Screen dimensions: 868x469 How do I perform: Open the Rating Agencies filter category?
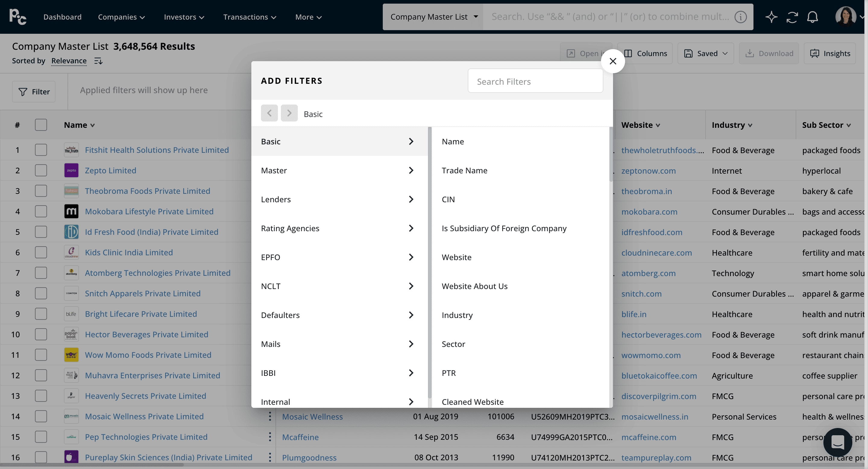pos(339,228)
